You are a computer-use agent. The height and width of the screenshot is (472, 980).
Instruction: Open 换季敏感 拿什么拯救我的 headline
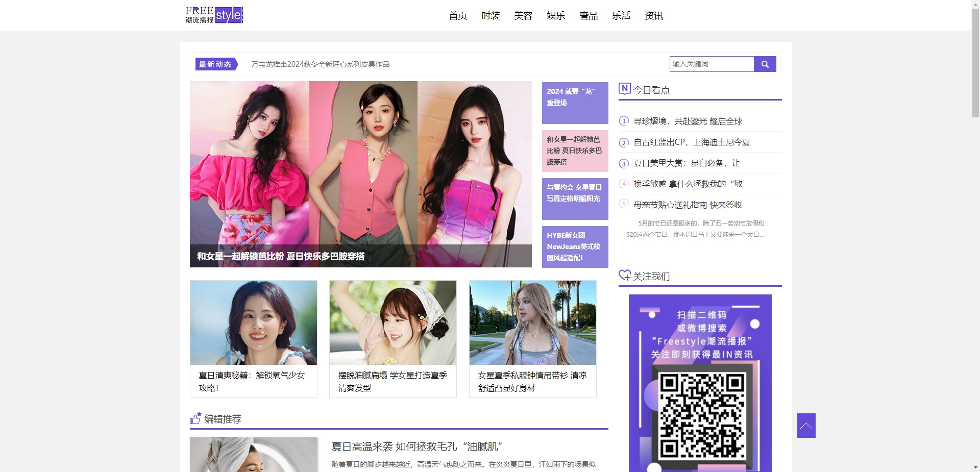point(688,184)
